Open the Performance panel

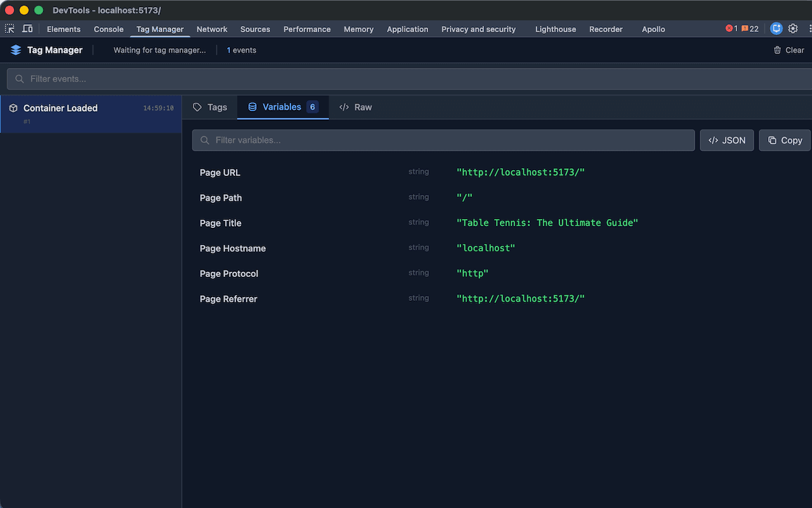pyautogui.click(x=307, y=29)
